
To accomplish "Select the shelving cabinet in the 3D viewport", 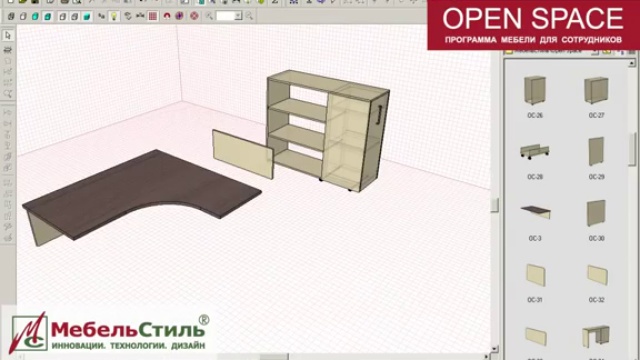I will point(328,130).
